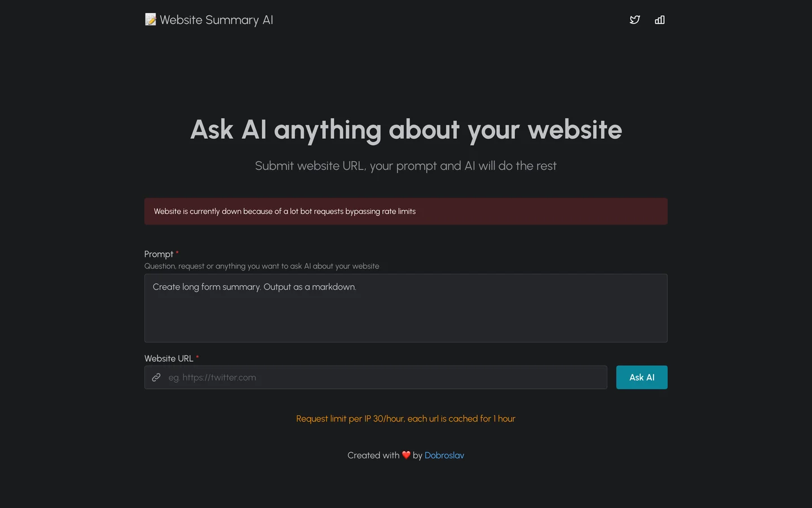This screenshot has height=508, width=812.
Task: Go to home via Website Summary AI title
Action: [217, 20]
